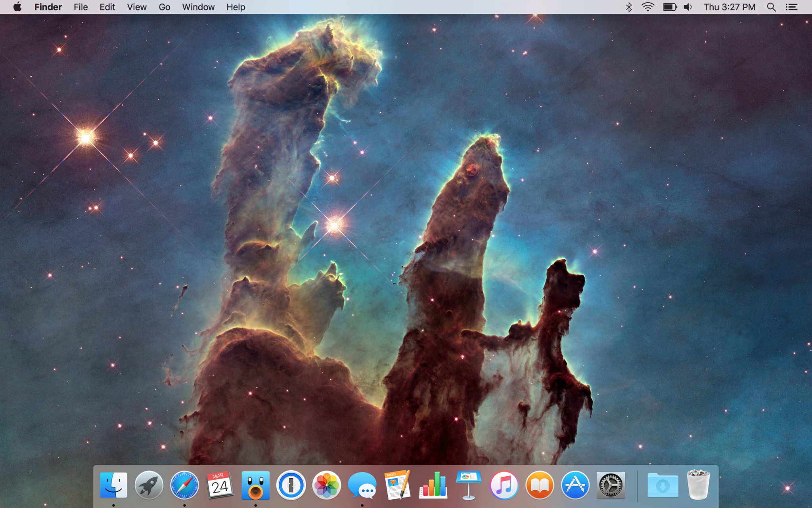Launch Launchpad rocket icon
The image size is (812, 508).
click(x=149, y=485)
